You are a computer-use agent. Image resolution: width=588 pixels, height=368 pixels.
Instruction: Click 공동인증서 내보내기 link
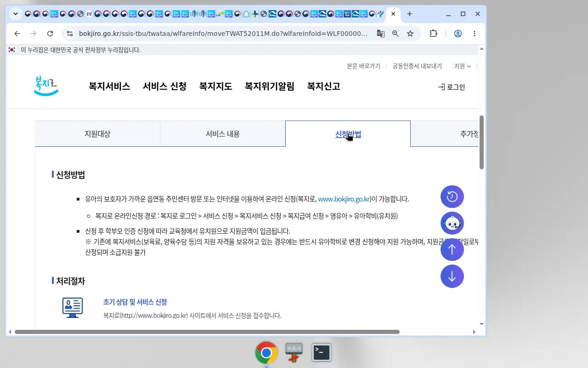(417, 66)
